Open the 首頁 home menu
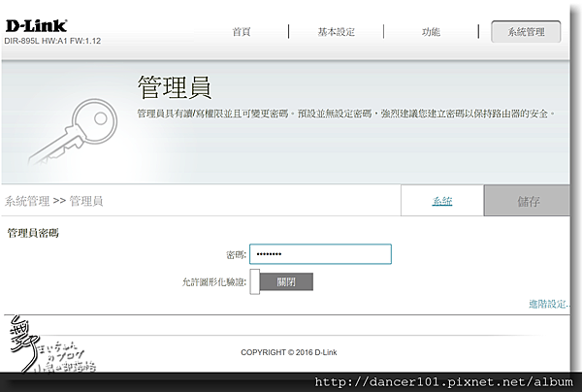 tap(242, 32)
